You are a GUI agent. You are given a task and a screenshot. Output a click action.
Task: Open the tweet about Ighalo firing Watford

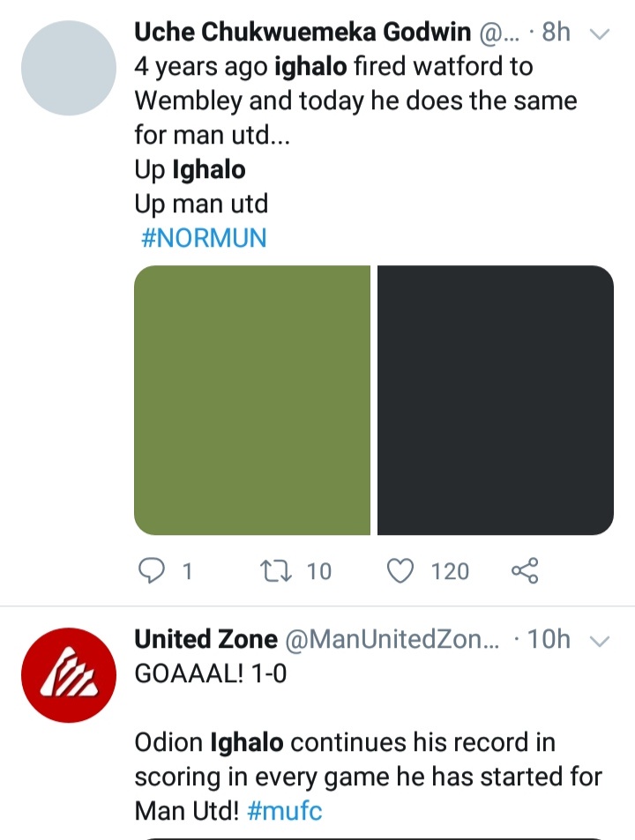coord(353,100)
